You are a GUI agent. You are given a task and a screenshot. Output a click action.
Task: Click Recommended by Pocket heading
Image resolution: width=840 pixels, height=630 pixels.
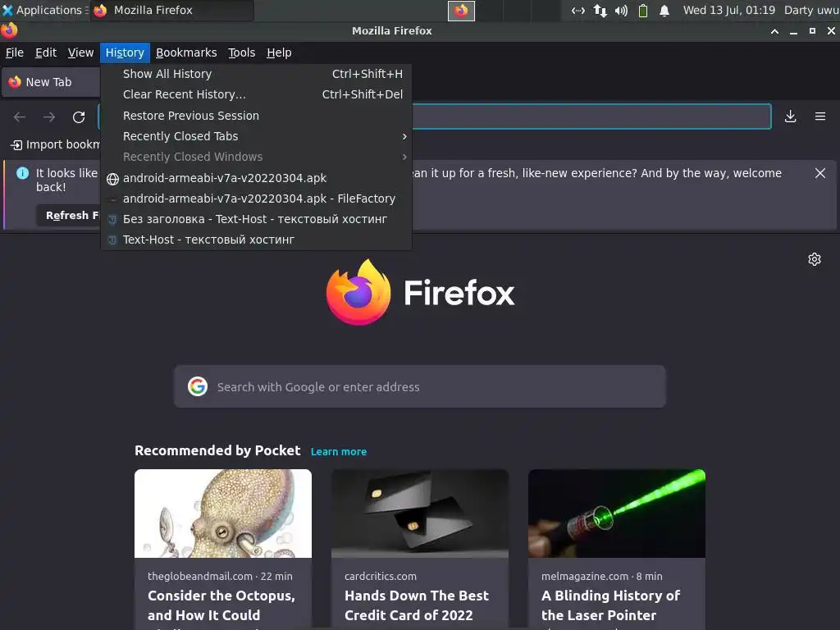[x=217, y=450]
